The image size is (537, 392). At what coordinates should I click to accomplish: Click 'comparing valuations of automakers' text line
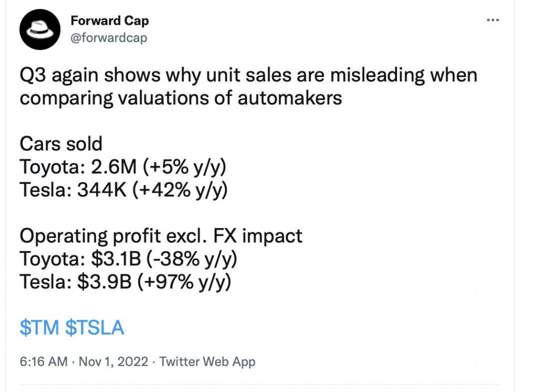[181, 98]
